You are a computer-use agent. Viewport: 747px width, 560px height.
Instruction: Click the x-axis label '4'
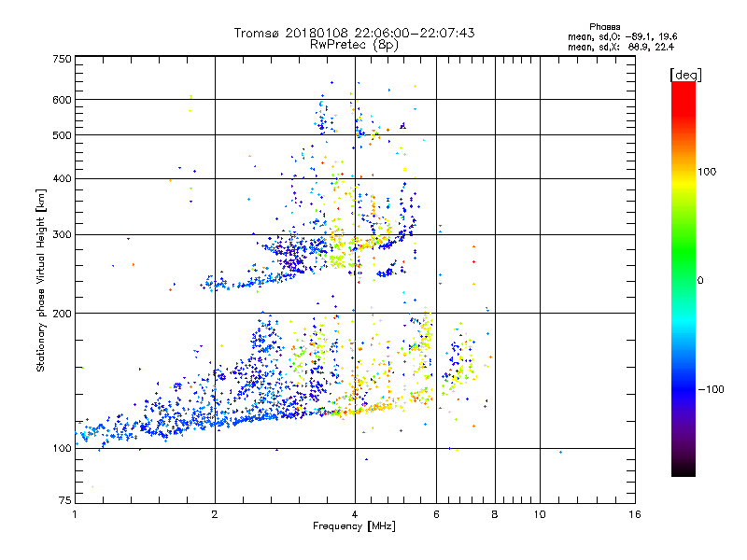[355, 514]
